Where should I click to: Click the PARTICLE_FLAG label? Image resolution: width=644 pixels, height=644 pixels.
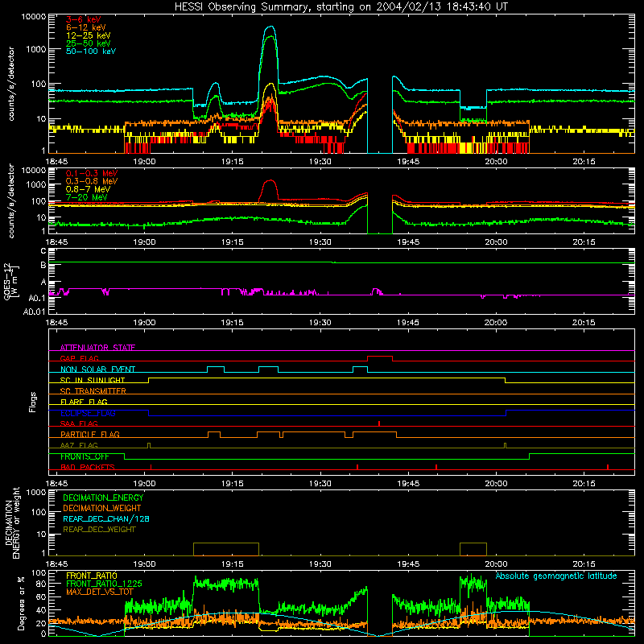(x=90, y=434)
